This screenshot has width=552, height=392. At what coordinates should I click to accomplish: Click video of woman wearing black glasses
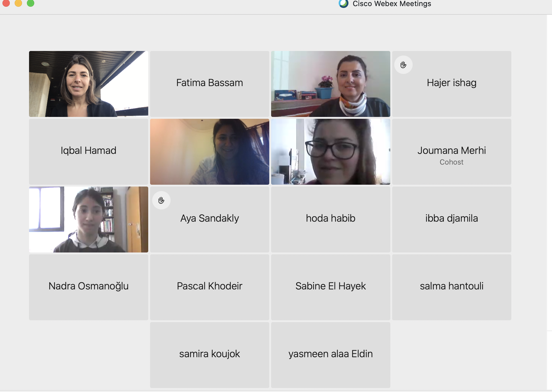[331, 152]
